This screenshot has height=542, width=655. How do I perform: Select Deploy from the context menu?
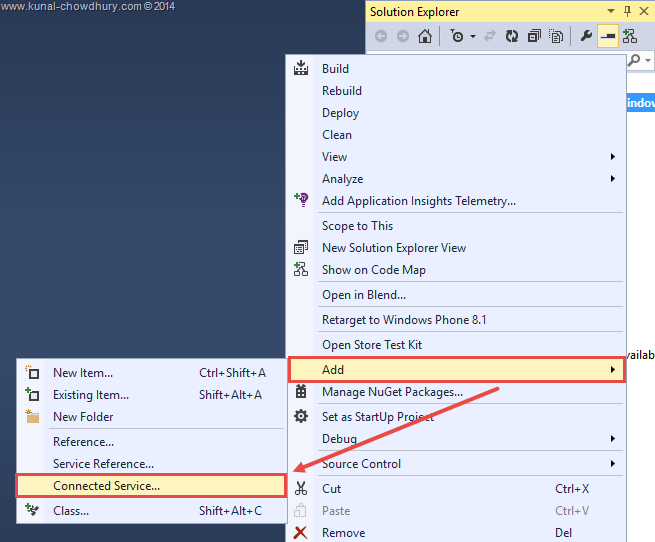(457, 113)
